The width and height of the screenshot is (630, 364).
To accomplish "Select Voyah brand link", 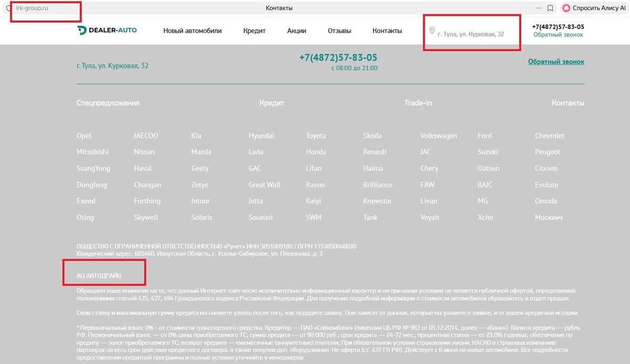I will 429,217.
